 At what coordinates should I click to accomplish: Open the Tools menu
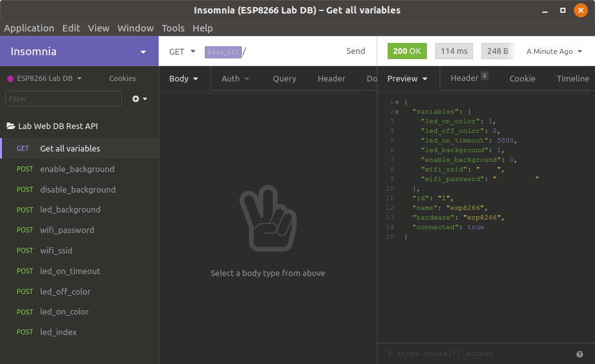pyautogui.click(x=173, y=28)
